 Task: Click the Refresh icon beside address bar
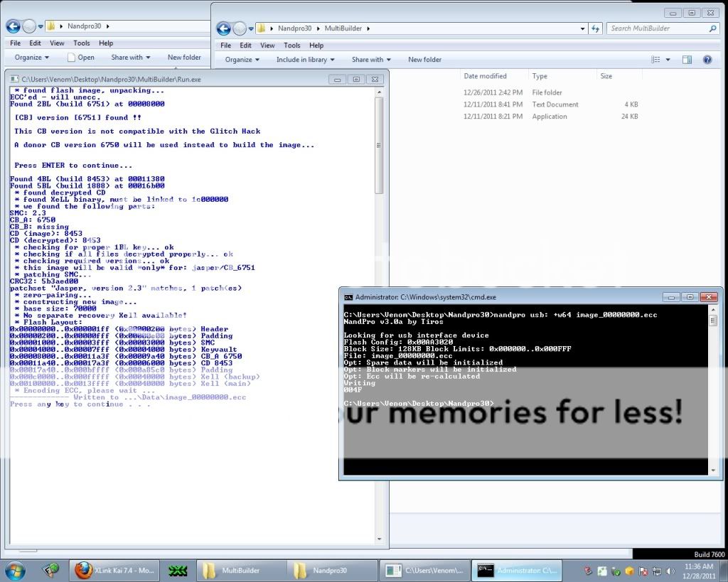[x=594, y=28]
